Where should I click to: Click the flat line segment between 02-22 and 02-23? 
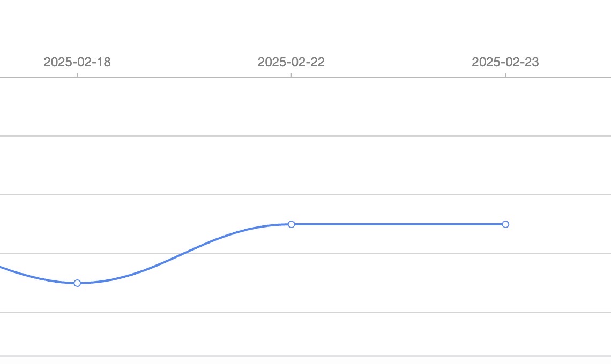[397, 224]
